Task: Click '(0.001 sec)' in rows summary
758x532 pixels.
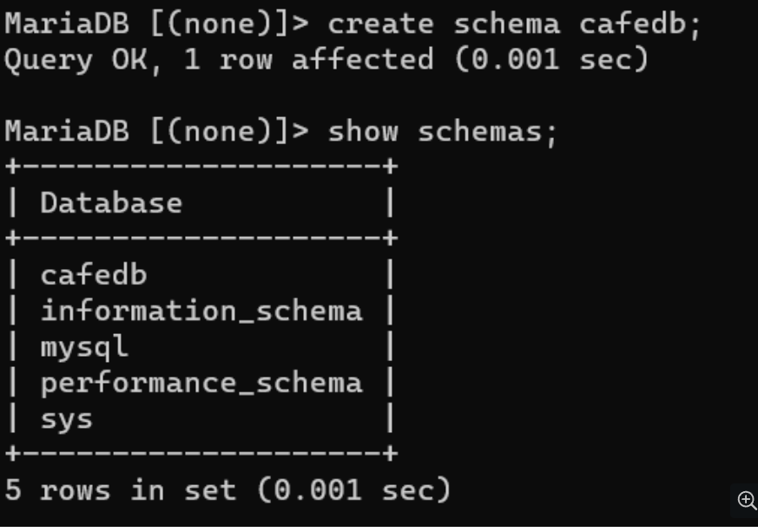Action: [354, 490]
